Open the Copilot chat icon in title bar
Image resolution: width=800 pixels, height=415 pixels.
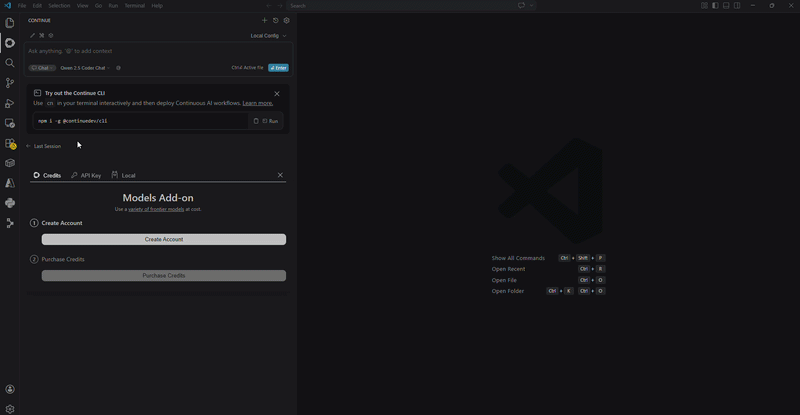[521, 6]
